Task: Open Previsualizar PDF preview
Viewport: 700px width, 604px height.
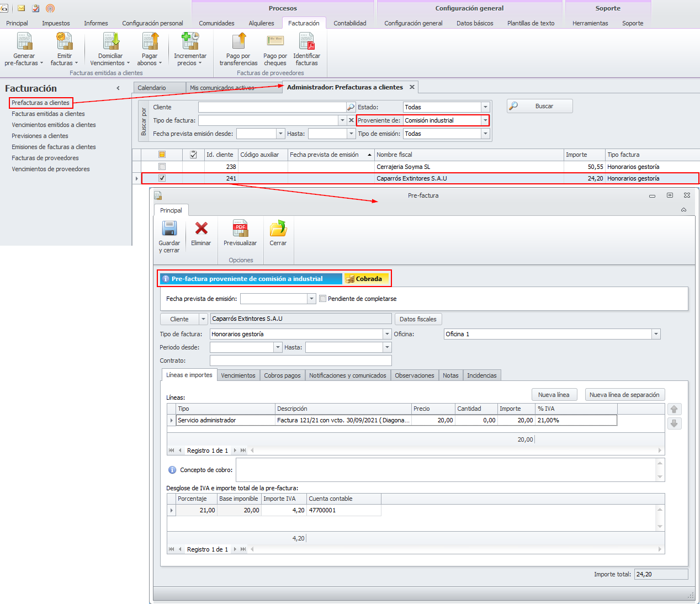Action: coord(240,229)
